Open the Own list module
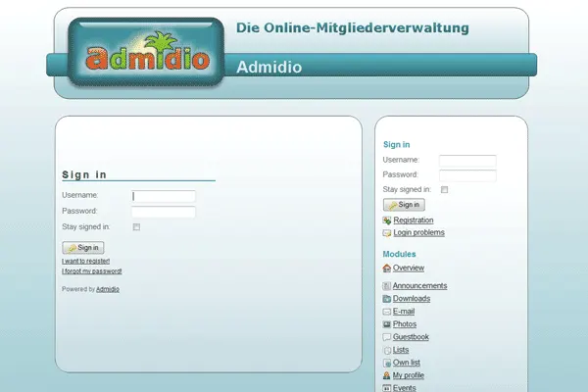 click(x=407, y=363)
